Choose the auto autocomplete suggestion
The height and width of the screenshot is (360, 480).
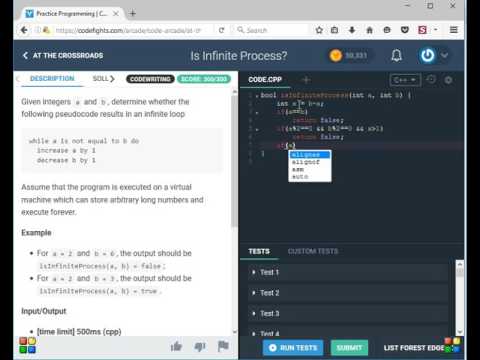click(x=310, y=177)
